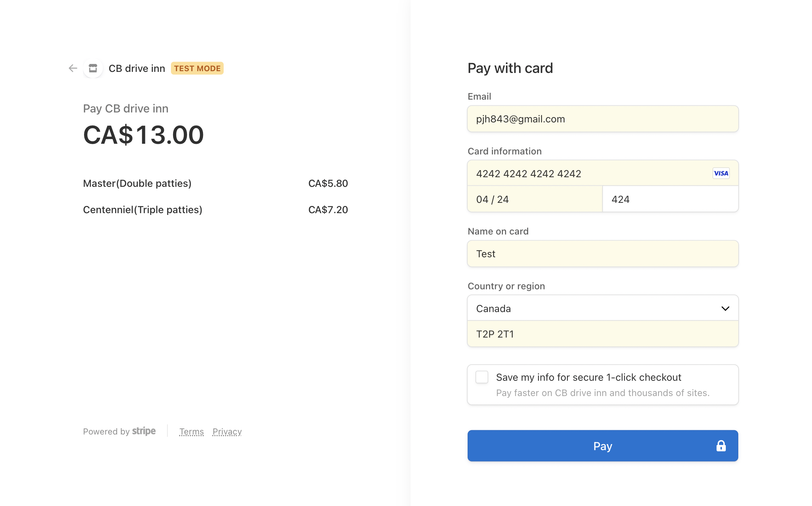Click the CB drive inn store icon
The width and height of the screenshot is (812, 506).
[93, 68]
